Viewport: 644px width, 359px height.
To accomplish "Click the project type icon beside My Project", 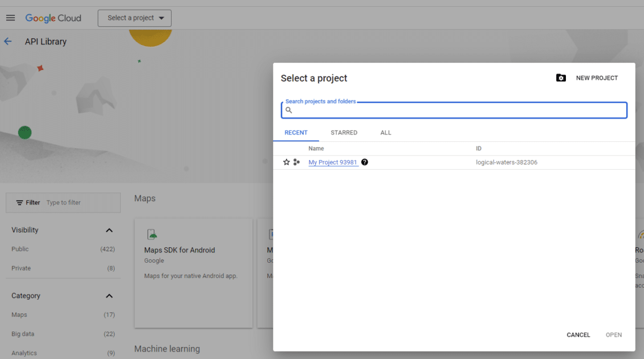I will coord(296,162).
